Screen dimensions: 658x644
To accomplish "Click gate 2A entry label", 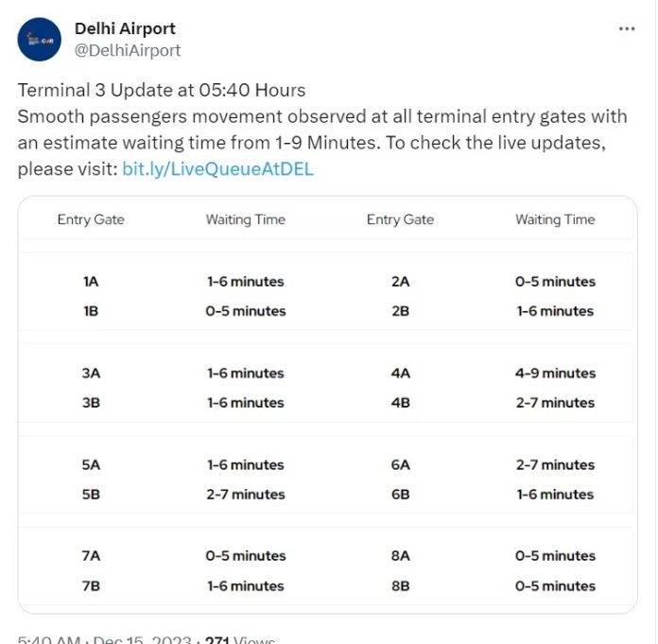I will [x=400, y=281].
